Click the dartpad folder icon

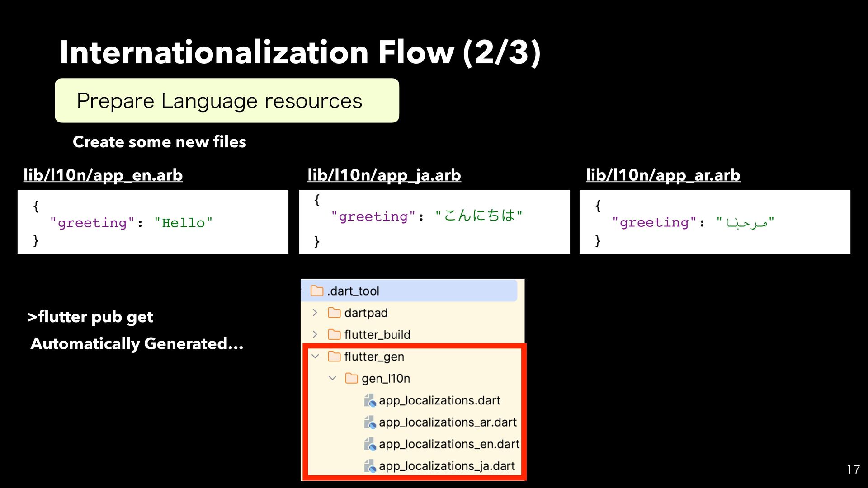(x=334, y=313)
